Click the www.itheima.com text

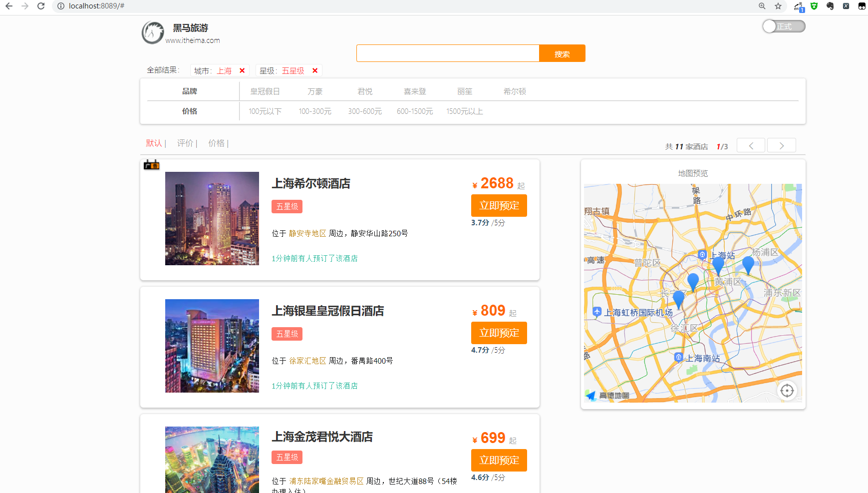point(193,40)
